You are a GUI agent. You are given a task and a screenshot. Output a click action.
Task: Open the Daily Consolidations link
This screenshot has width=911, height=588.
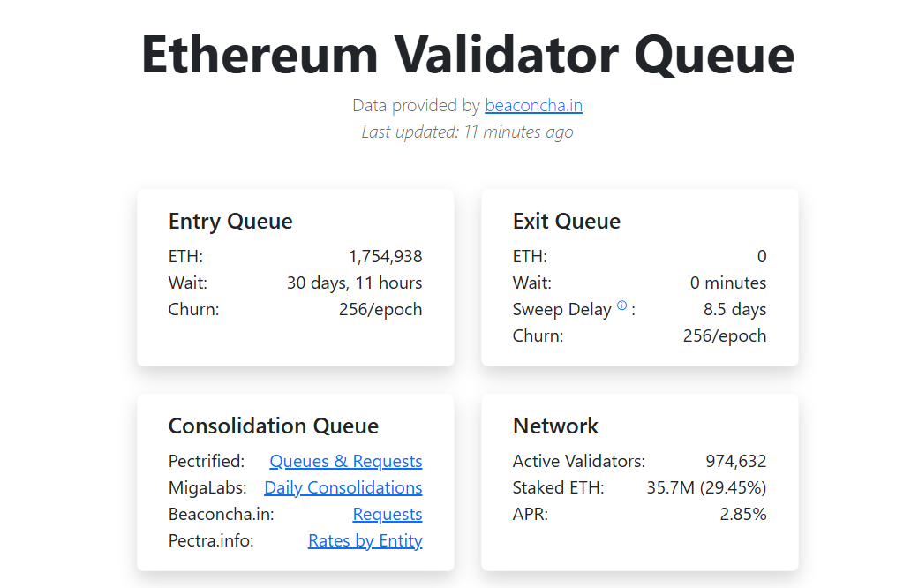point(343,487)
